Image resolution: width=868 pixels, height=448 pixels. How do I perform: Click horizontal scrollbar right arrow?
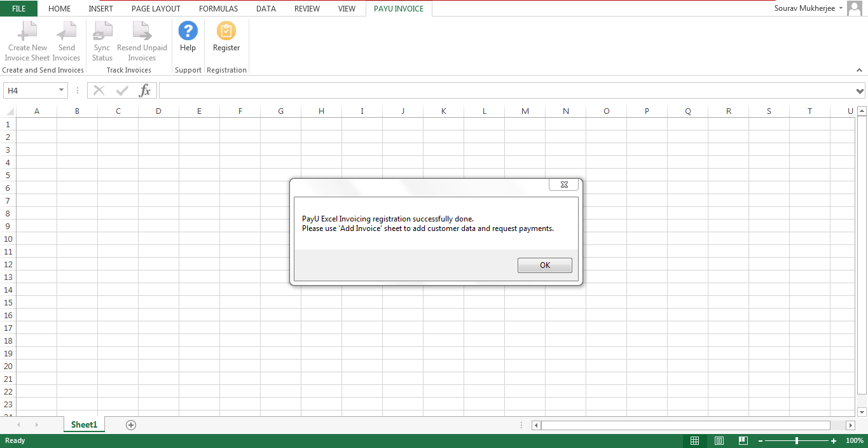(851, 425)
